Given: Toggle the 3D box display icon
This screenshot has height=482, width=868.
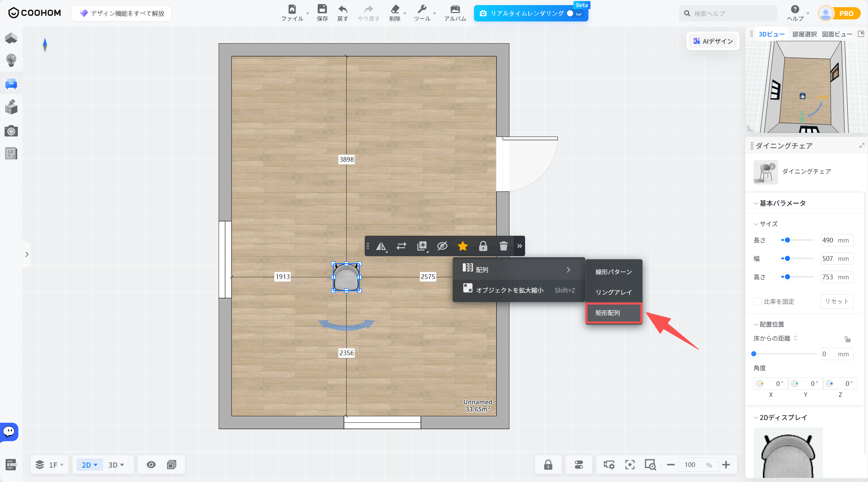Looking at the screenshot, I should tap(172, 465).
